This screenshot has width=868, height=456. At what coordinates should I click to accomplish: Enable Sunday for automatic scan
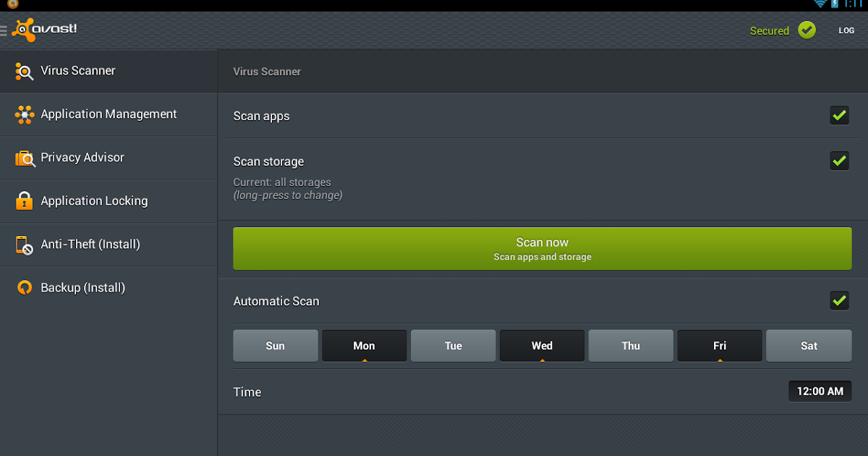point(276,346)
